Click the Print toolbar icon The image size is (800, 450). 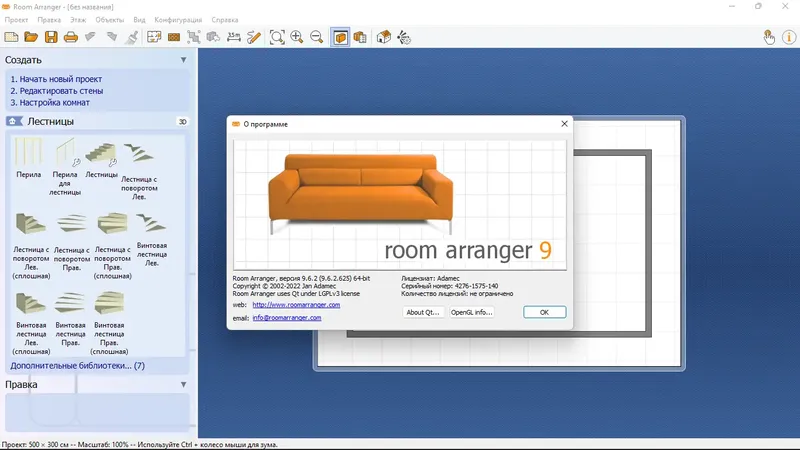71,37
